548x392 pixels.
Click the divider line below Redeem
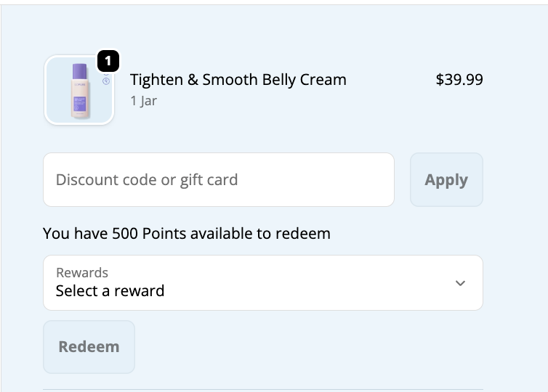(x=262, y=390)
